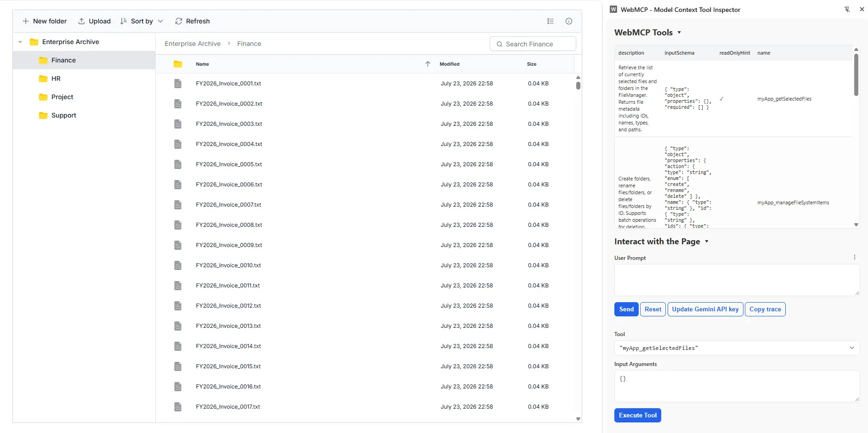
Task: Sort by the Size column header
Action: click(x=532, y=64)
